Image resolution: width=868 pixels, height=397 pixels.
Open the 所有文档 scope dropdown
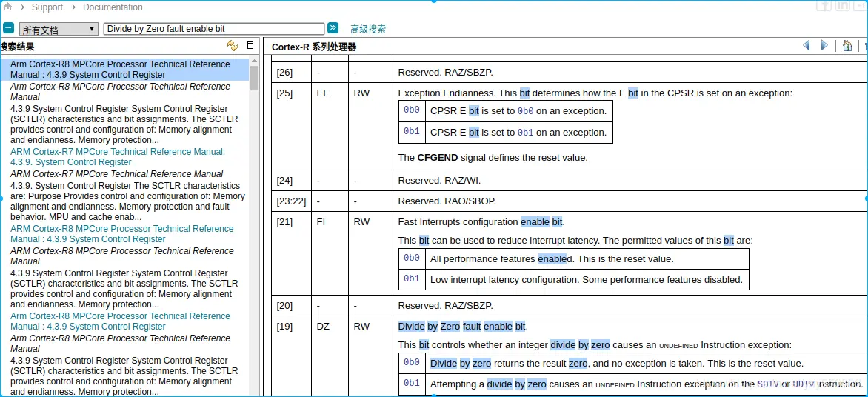[59, 30]
